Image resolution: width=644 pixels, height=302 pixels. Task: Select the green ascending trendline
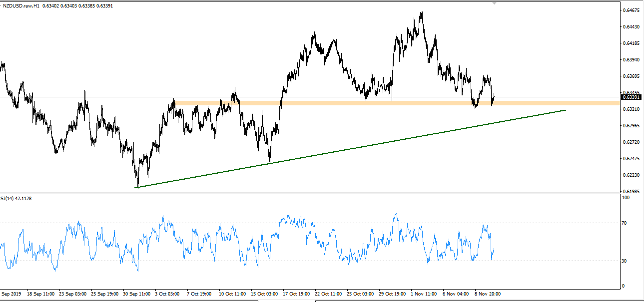(350, 148)
